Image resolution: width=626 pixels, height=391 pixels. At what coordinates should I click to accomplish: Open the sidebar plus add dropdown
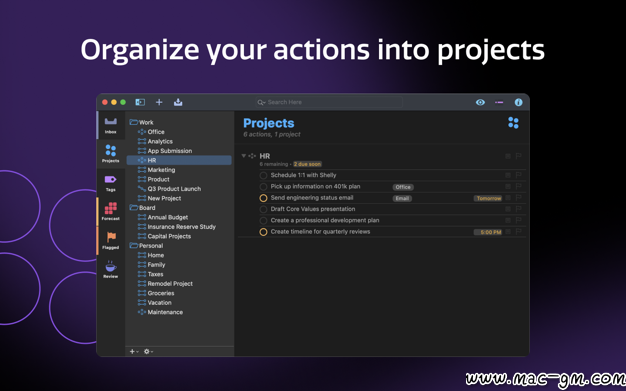(x=134, y=351)
